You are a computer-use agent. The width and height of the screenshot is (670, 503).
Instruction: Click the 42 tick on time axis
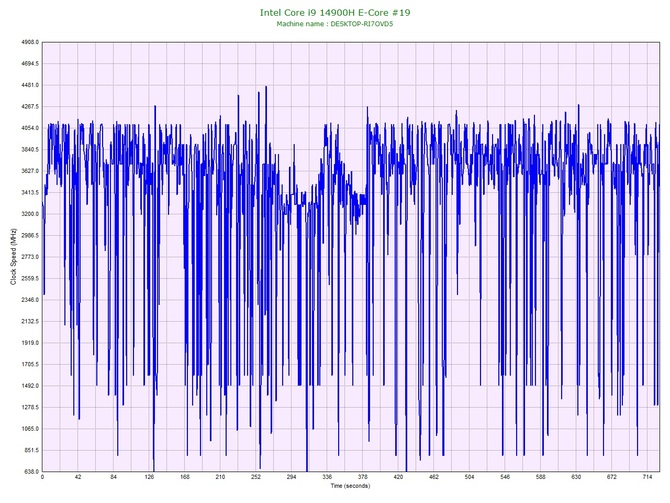coord(78,477)
